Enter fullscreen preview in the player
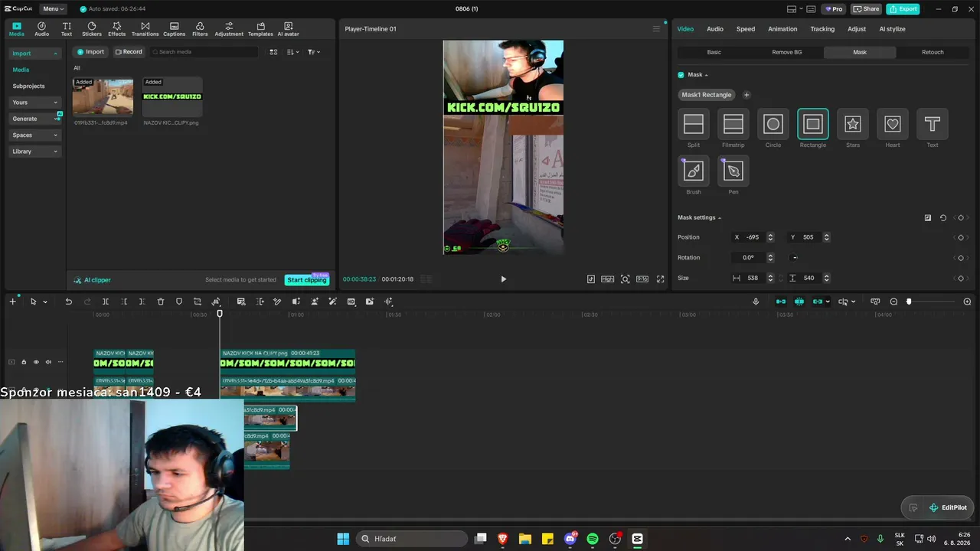Screen dimensions: 980x551 pos(661,279)
